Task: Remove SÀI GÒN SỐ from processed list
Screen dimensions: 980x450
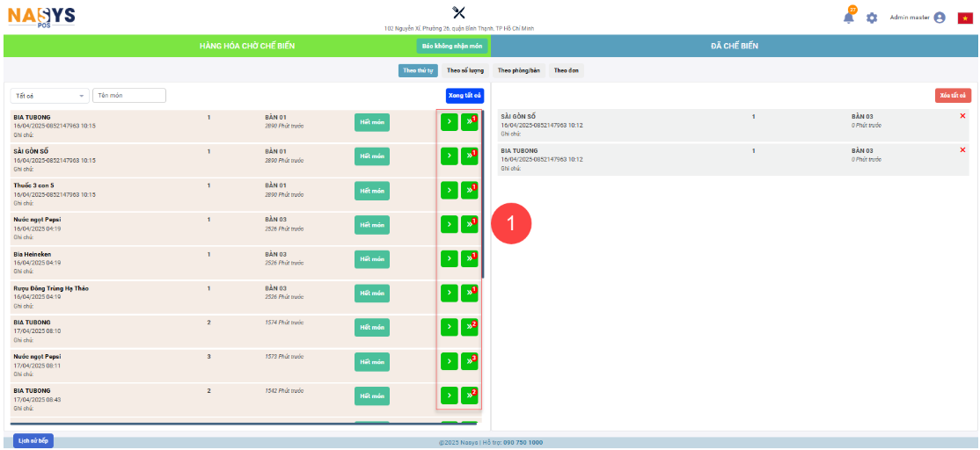Action: click(x=962, y=116)
